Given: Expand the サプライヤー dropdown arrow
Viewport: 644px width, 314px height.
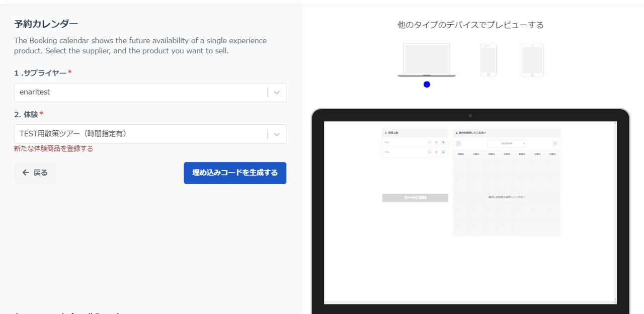Looking at the screenshot, I should 277,93.
